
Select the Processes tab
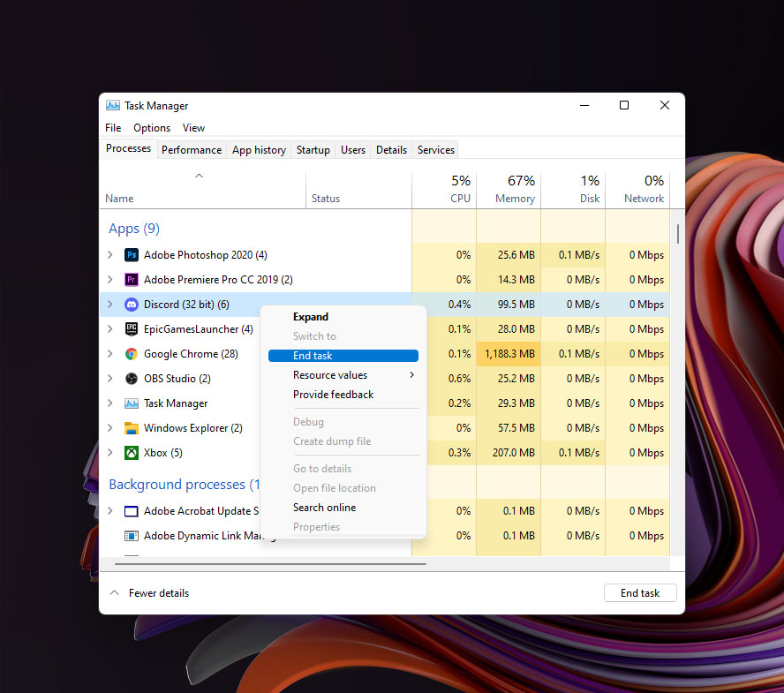click(x=129, y=148)
